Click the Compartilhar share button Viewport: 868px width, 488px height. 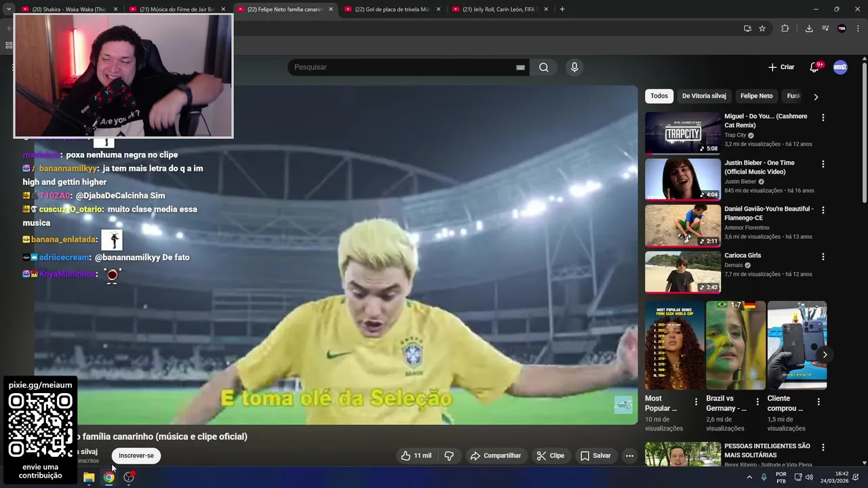(496, 455)
